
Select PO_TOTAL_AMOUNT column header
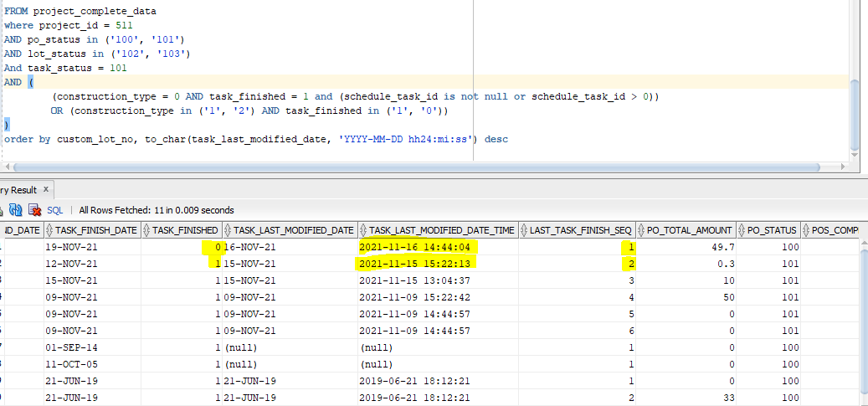pyautogui.click(x=686, y=230)
